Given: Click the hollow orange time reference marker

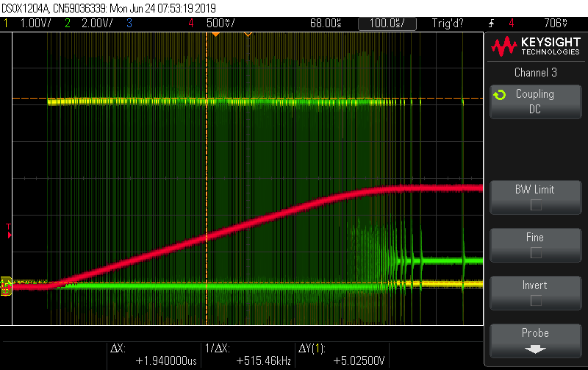Looking at the screenshot, I should point(248,35).
